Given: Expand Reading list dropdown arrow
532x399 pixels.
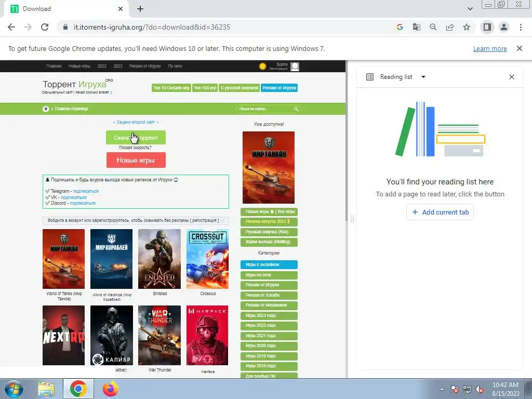Looking at the screenshot, I should (x=423, y=77).
